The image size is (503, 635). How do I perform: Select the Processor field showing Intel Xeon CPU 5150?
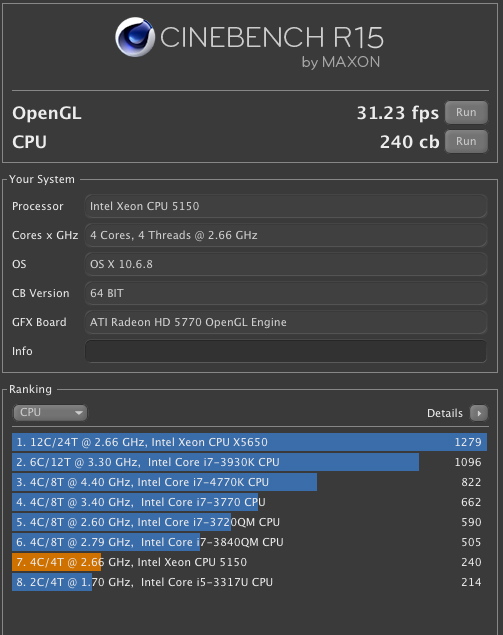pyautogui.click(x=286, y=206)
